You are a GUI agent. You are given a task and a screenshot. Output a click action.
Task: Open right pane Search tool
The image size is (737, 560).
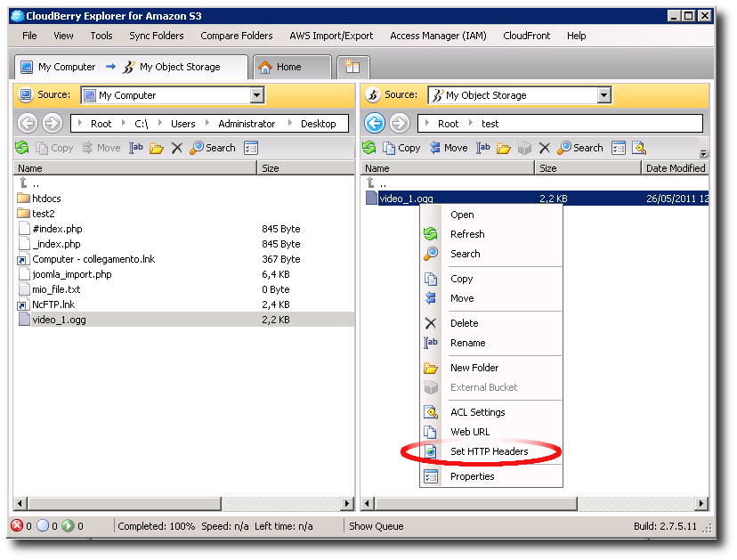tap(580, 148)
